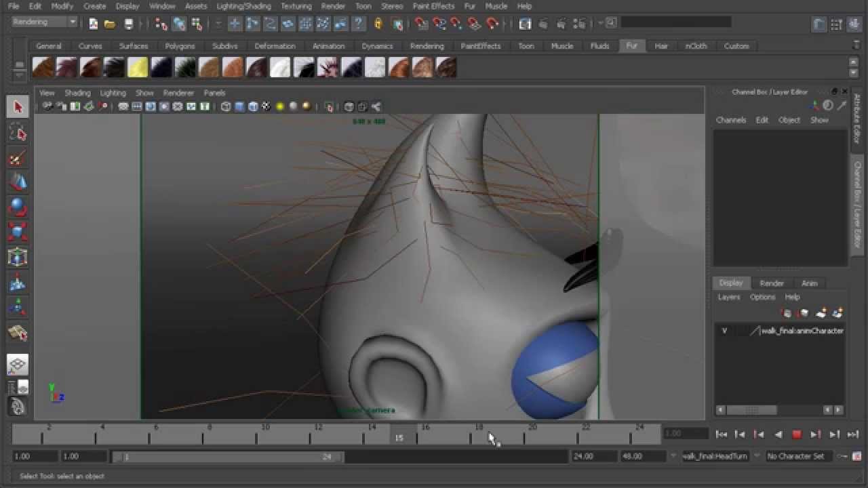
Task: Open the render view clapperboard icon
Action: click(x=525, y=24)
